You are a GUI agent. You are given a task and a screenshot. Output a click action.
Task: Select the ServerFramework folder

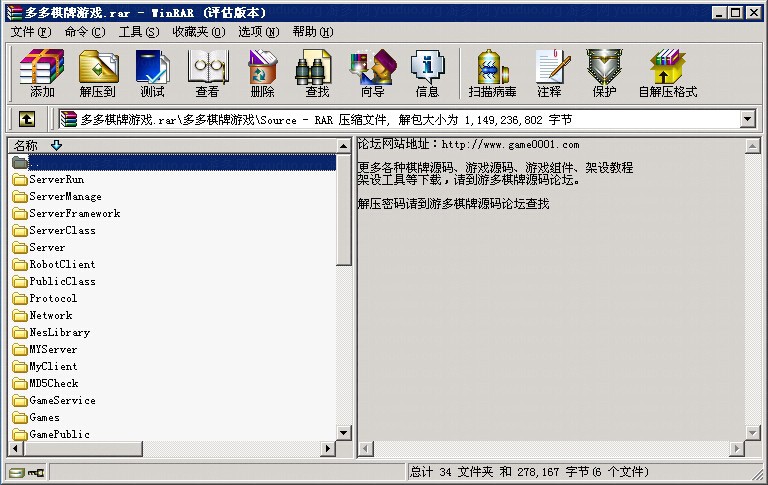point(74,213)
